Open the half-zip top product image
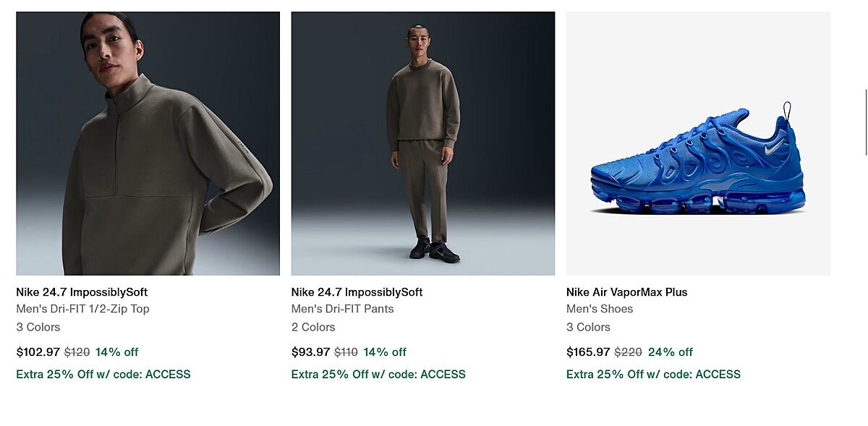This screenshot has width=868, height=426. tap(148, 143)
